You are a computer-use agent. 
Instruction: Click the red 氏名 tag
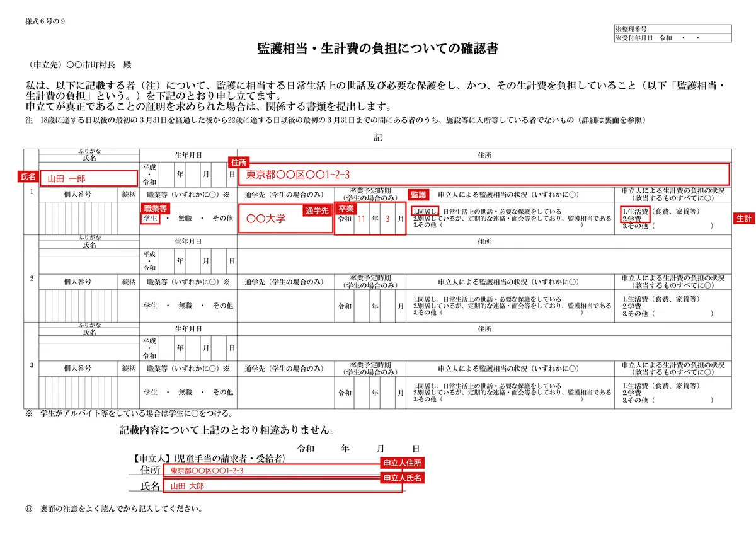30,178
